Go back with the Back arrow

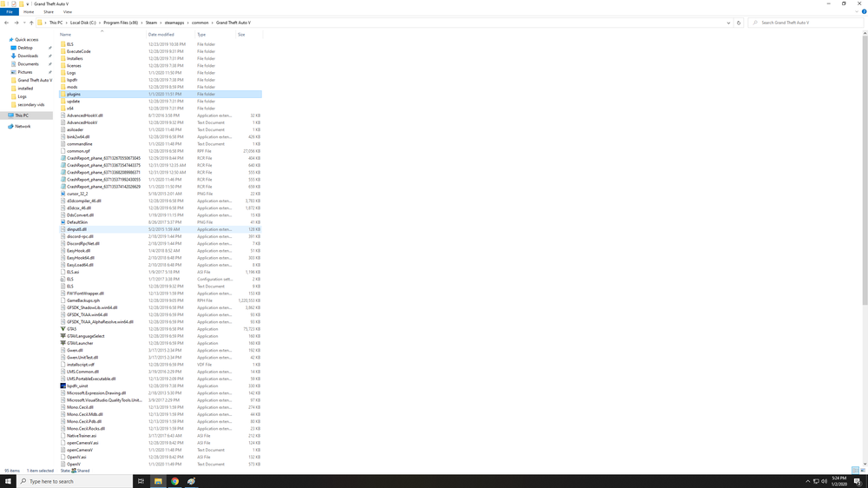coord(7,23)
